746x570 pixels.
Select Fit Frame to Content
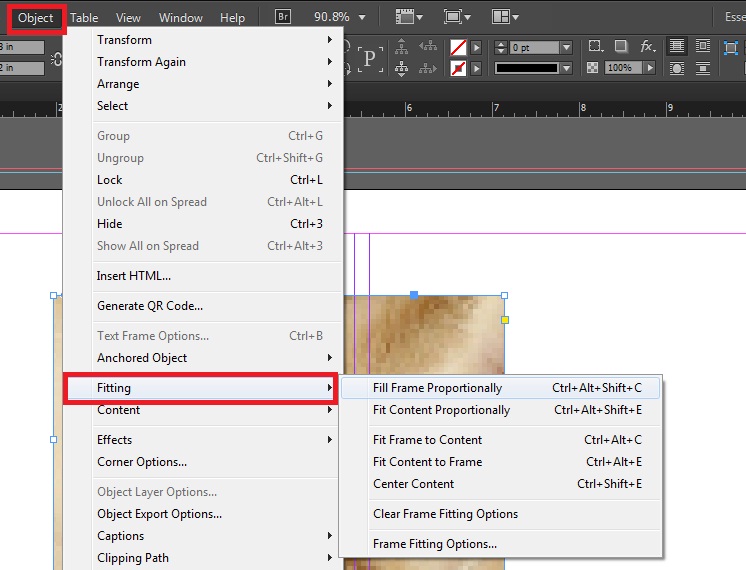[501, 440]
